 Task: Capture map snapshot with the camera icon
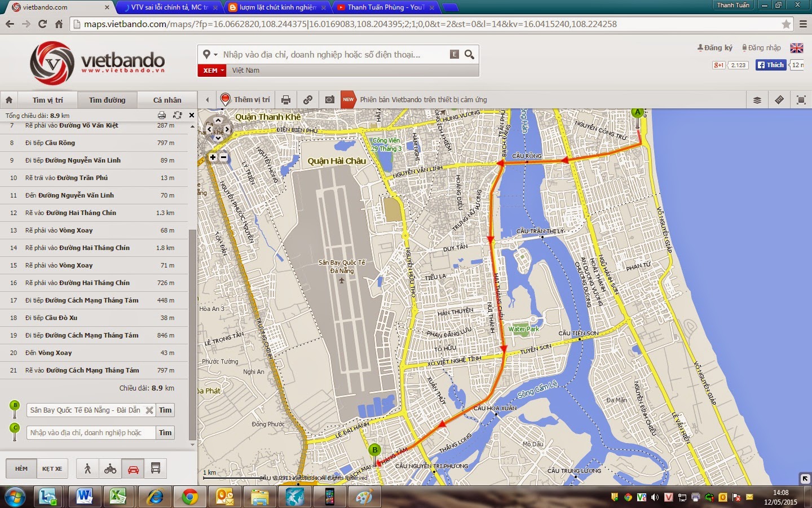330,100
